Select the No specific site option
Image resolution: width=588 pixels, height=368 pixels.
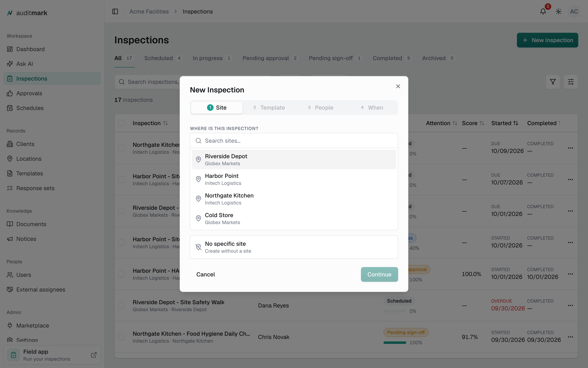point(294,247)
